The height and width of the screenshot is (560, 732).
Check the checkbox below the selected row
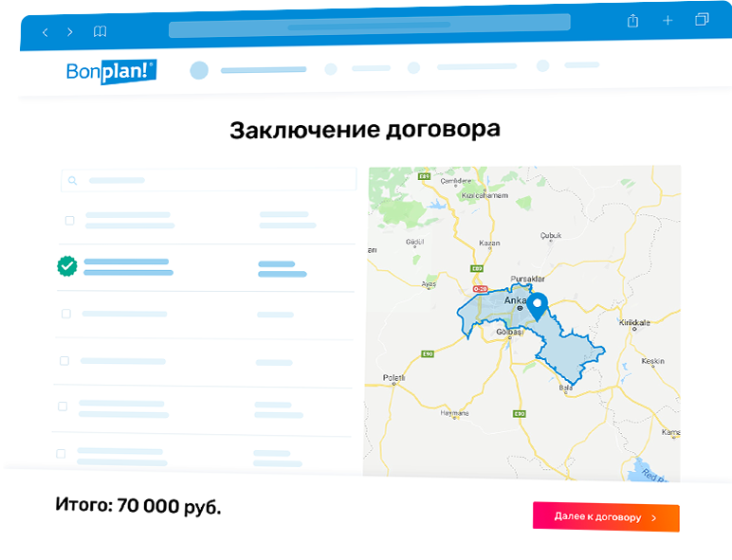click(x=65, y=313)
